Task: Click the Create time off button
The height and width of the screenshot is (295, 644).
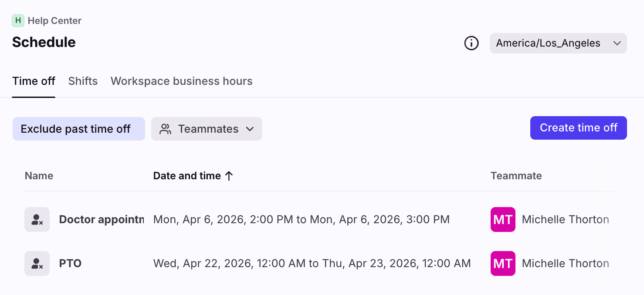Action: point(578,128)
